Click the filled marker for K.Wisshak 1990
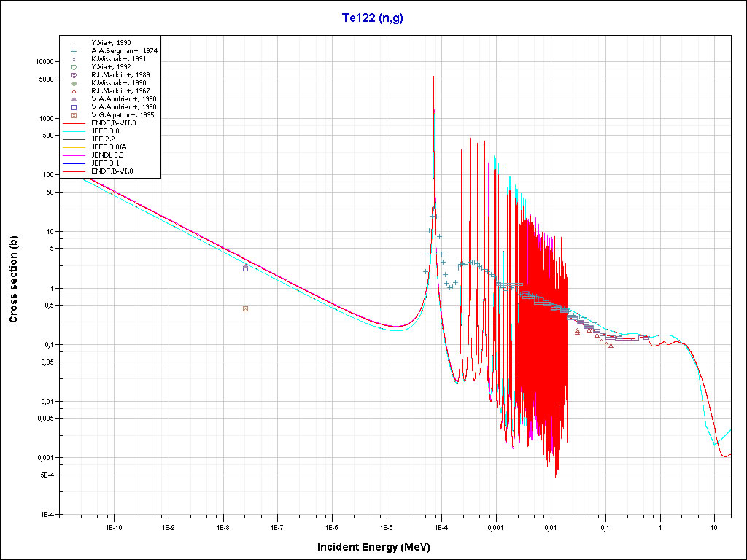747x560 pixels. click(x=74, y=83)
